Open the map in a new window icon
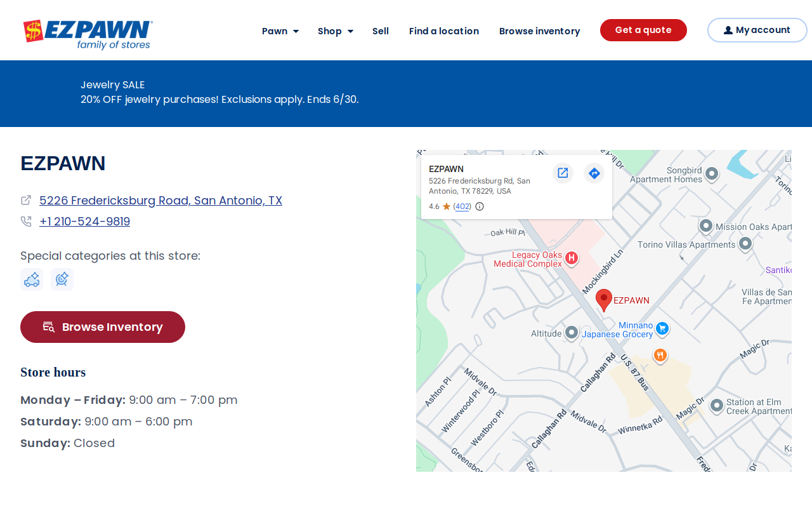This screenshot has height=508, width=812. click(563, 173)
